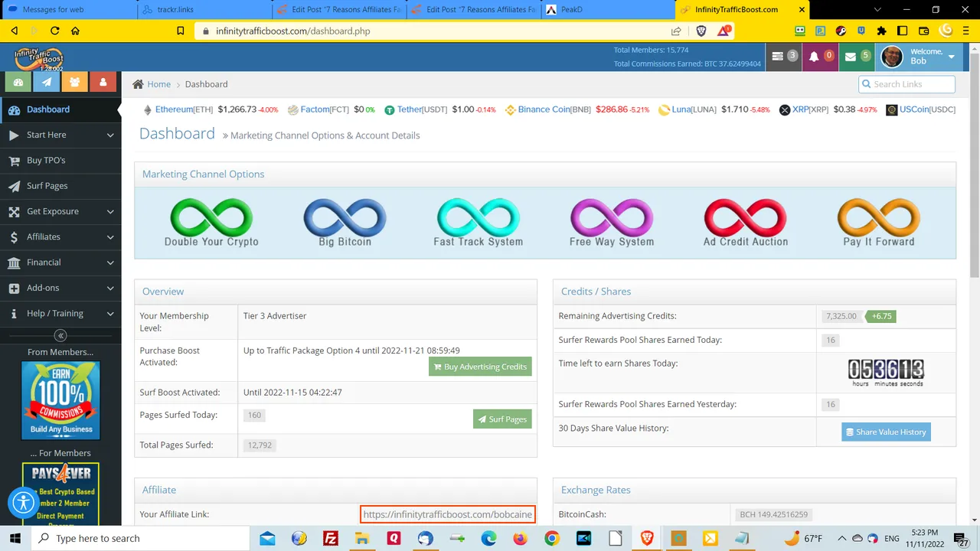Click the affiliate link URL field
The image size is (980, 551).
coord(447,514)
